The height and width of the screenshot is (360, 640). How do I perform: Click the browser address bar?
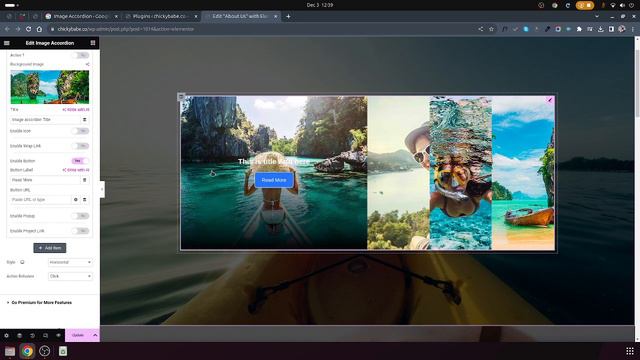tap(261, 29)
